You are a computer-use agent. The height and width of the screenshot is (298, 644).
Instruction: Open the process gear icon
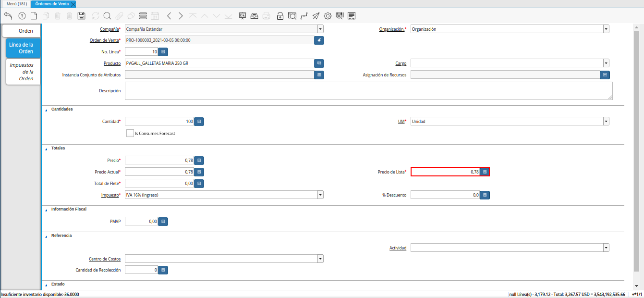click(328, 16)
